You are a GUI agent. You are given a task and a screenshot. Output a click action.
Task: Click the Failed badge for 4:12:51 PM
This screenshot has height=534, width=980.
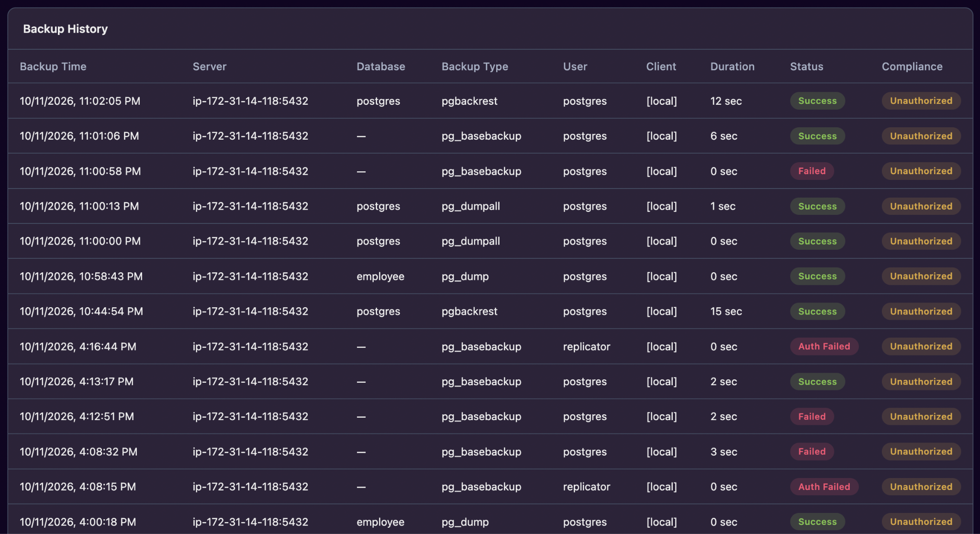(x=812, y=416)
